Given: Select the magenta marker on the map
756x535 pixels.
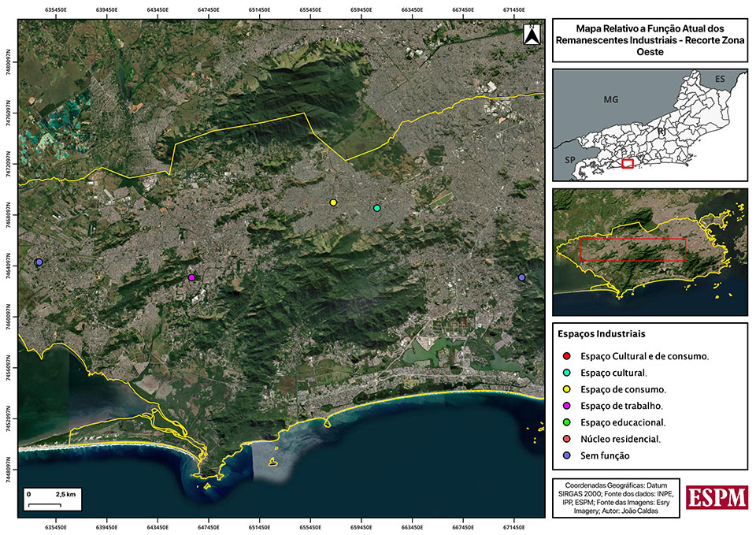Looking at the screenshot, I should coord(191,277).
